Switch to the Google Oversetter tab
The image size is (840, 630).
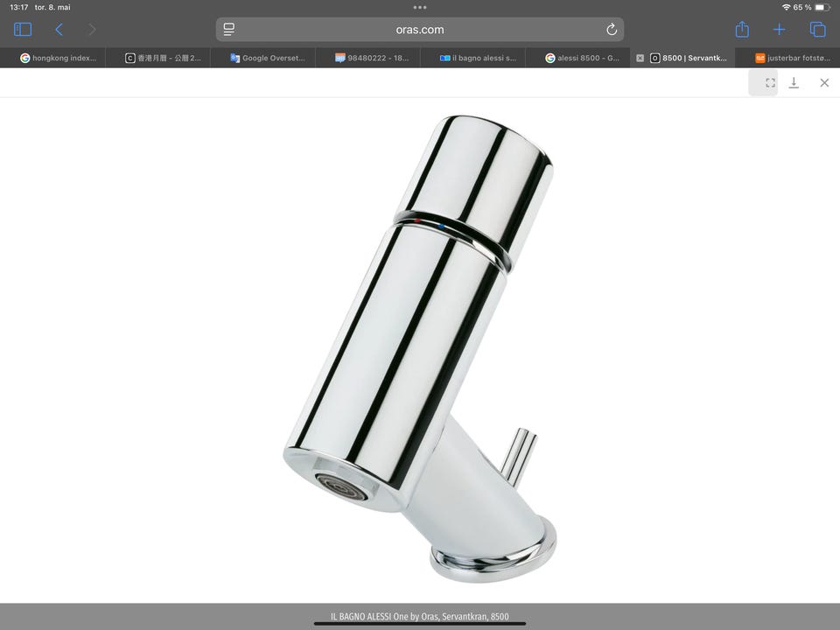coord(262,58)
